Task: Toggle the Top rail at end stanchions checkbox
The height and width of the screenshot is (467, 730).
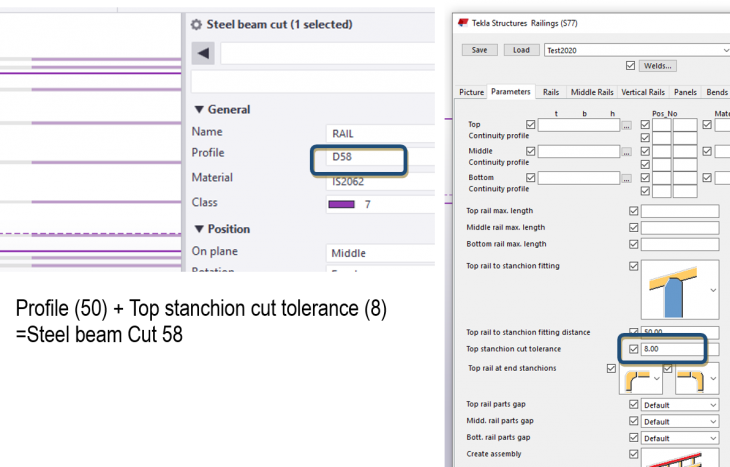Action: 611,369
